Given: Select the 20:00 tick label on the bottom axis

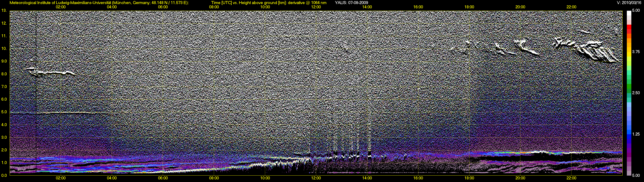Looking at the screenshot, I should [x=520, y=178].
